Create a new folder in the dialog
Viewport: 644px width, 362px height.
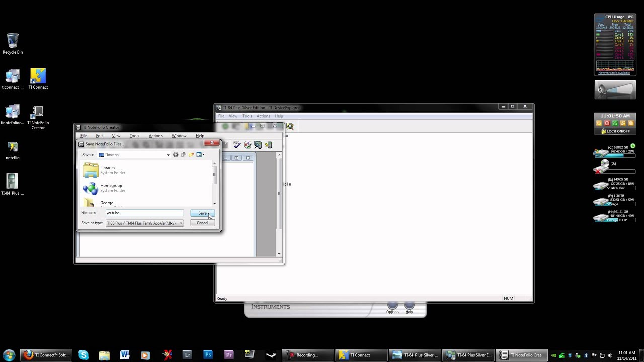tap(191, 155)
